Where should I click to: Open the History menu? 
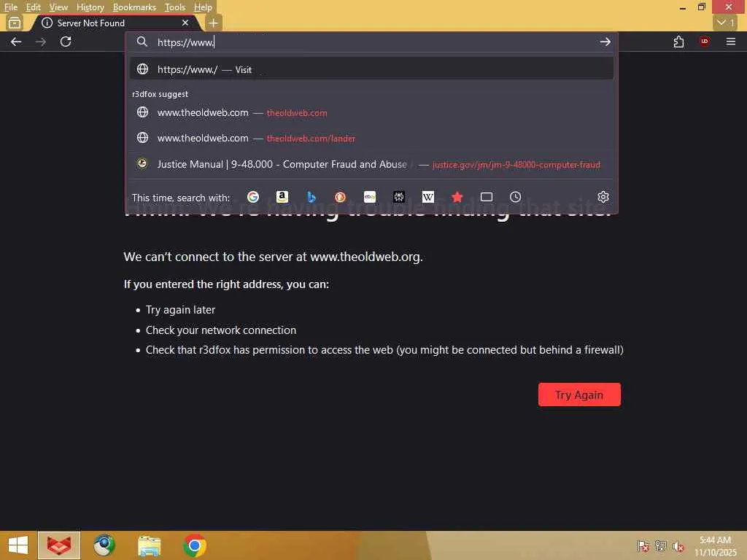click(x=90, y=7)
